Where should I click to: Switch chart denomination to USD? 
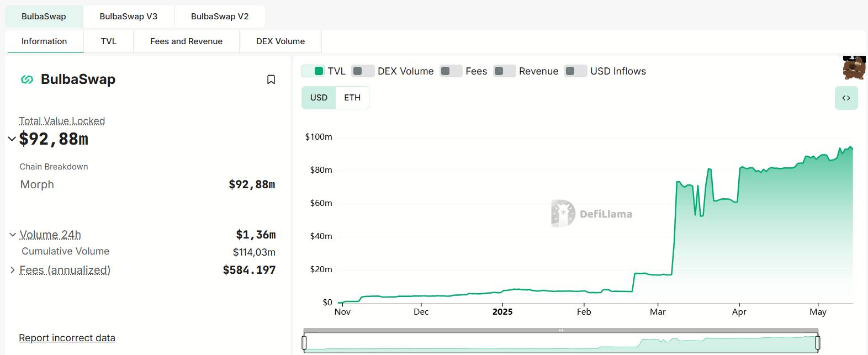coord(319,98)
